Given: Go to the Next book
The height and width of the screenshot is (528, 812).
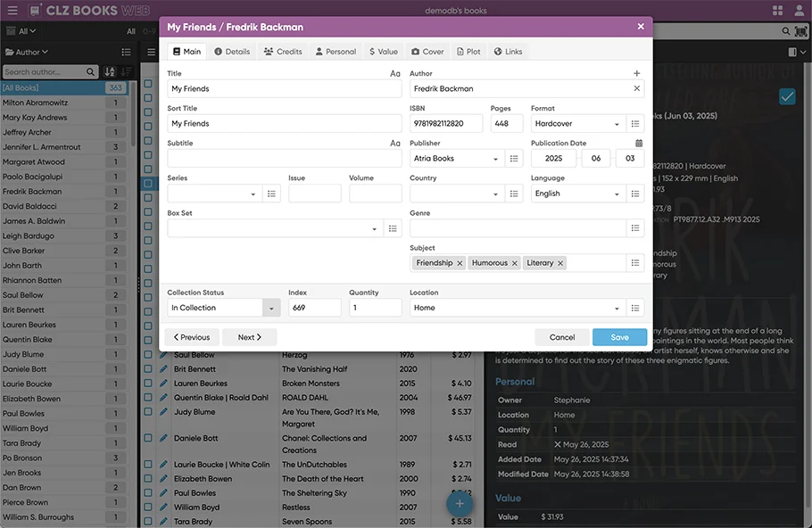Looking at the screenshot, I should (250, 337).
